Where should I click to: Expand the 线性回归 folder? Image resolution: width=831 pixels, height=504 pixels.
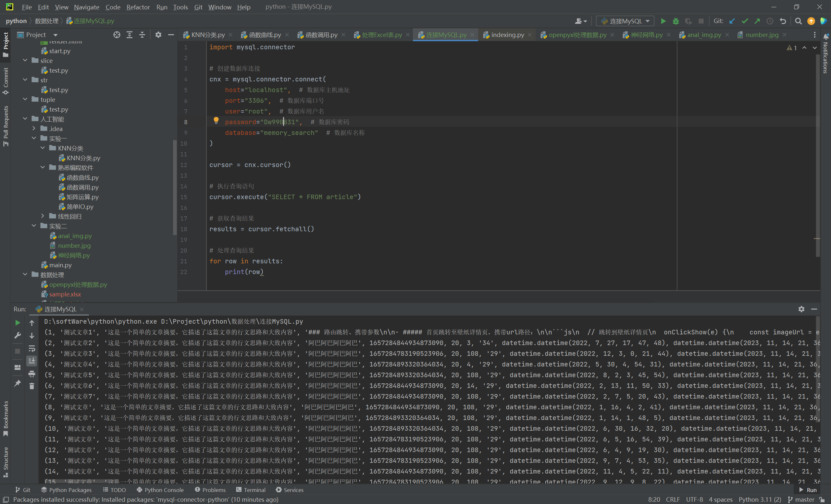click(x=43, y=216)
